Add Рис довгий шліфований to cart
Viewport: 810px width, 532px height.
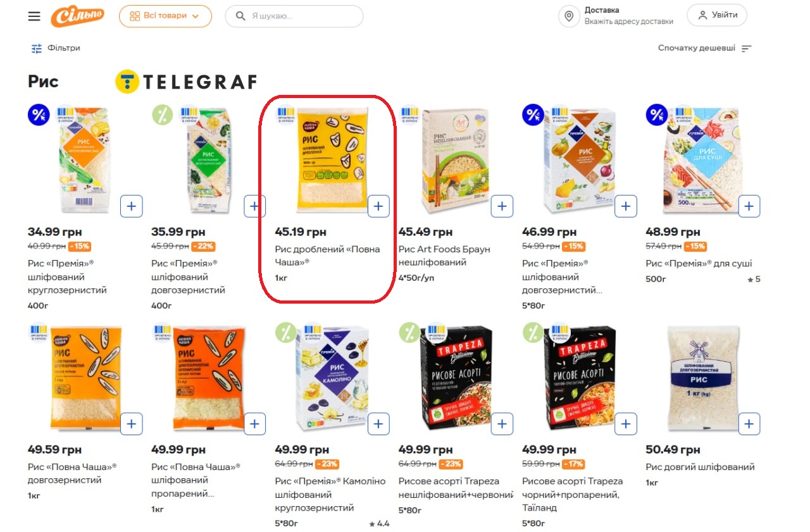749,424
